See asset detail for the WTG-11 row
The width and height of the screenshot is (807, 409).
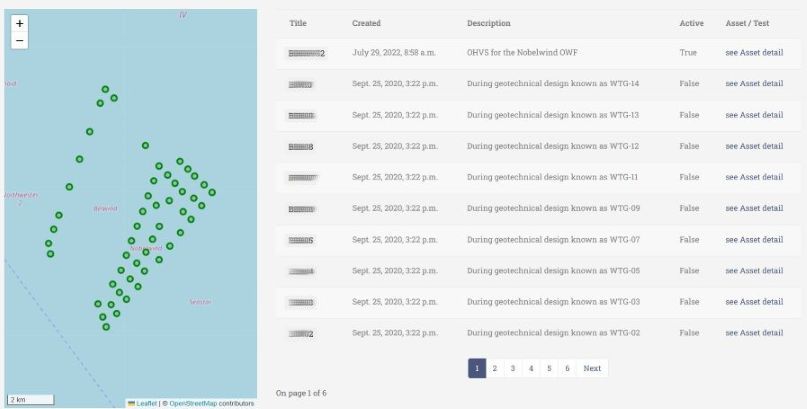[754, 177]
